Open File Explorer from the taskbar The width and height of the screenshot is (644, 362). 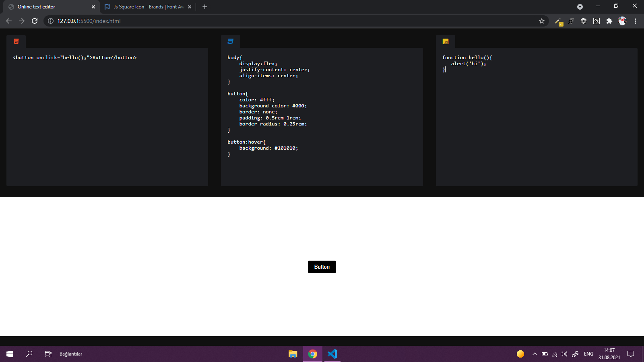(x=293, y=354)
